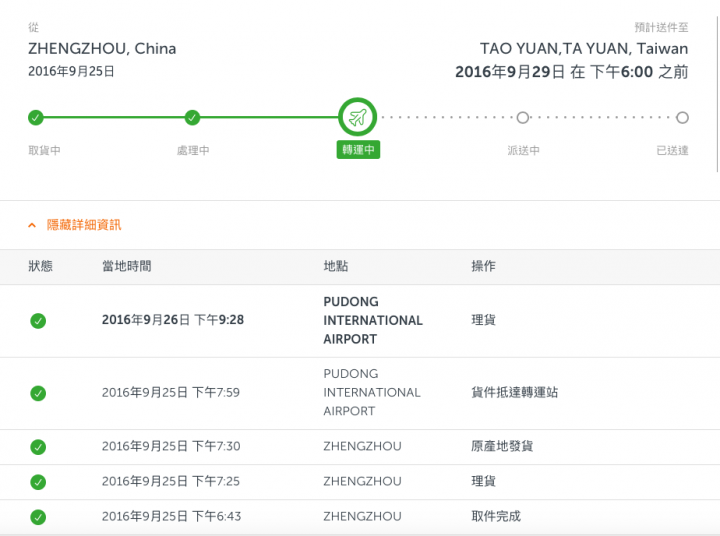Click the first green checkmark on progress bar
720x536 pixels.
click(x=36, y=118)
